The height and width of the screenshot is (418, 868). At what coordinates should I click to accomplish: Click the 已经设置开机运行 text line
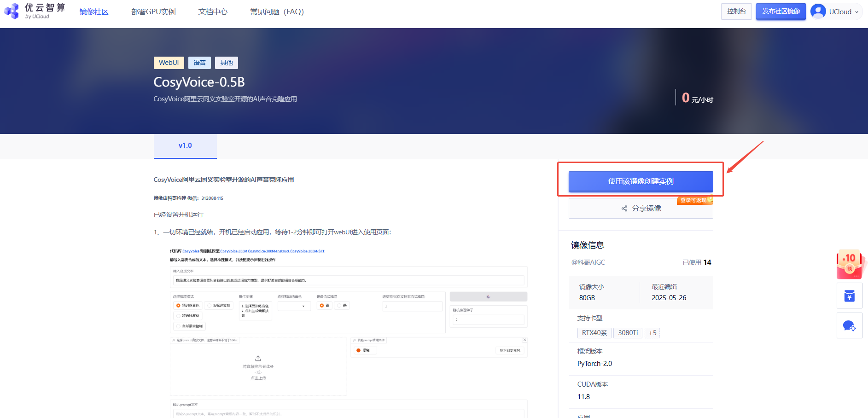[179, 215]
